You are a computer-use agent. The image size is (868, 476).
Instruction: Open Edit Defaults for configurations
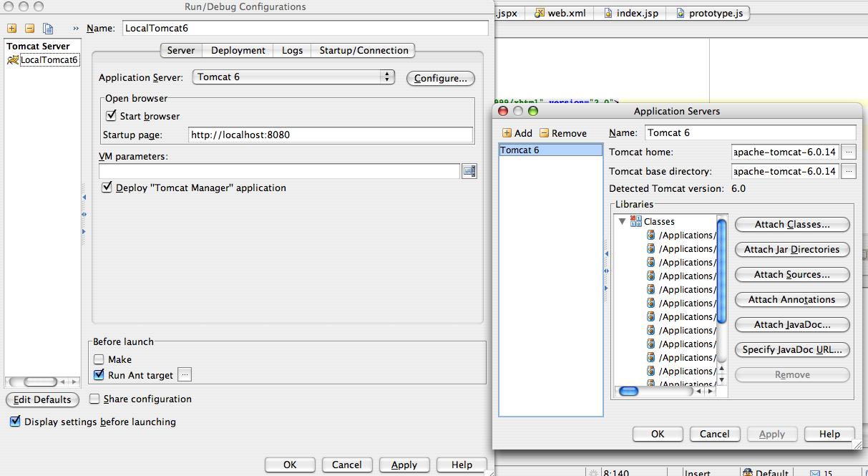[42, 399]
